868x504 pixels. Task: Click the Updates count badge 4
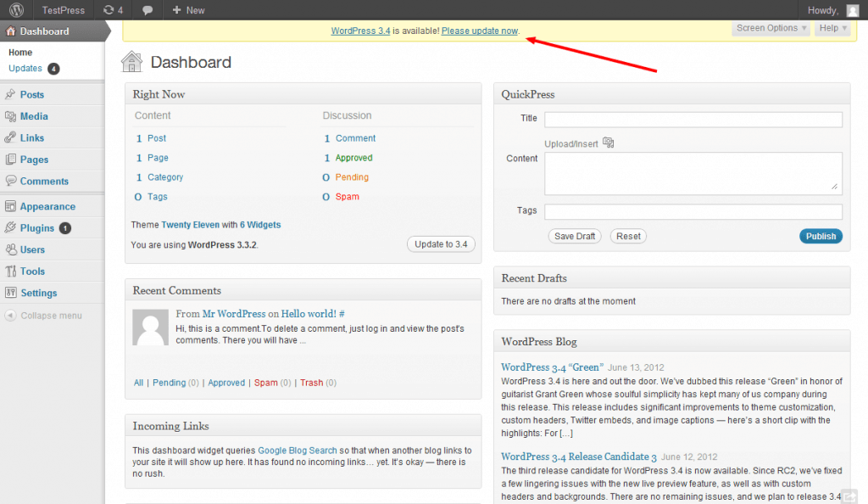(53, 69)
